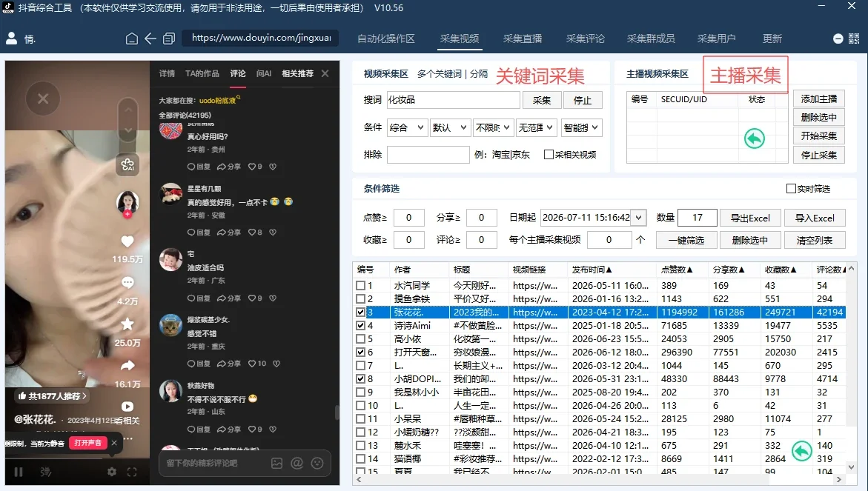Click the 添加主播 button
Viewport: 868px width, 491px height.
click(x=819, y=99)
